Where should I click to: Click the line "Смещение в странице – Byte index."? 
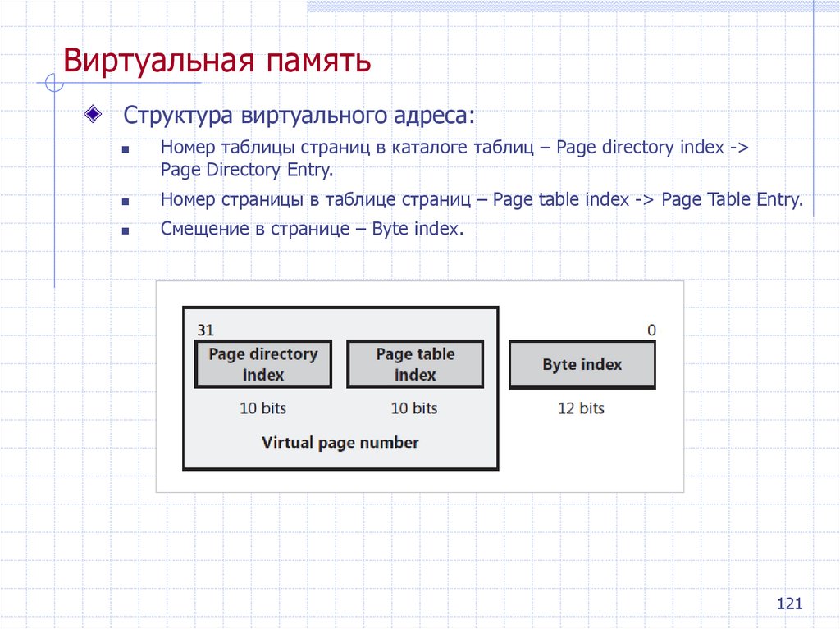[x=312, y=229]
